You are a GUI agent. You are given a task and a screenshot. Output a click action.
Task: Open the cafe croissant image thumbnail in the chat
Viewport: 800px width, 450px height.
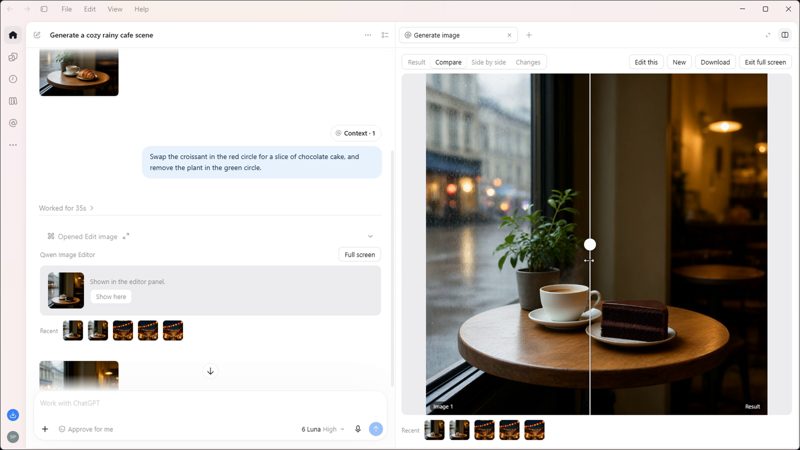(79, 72)
